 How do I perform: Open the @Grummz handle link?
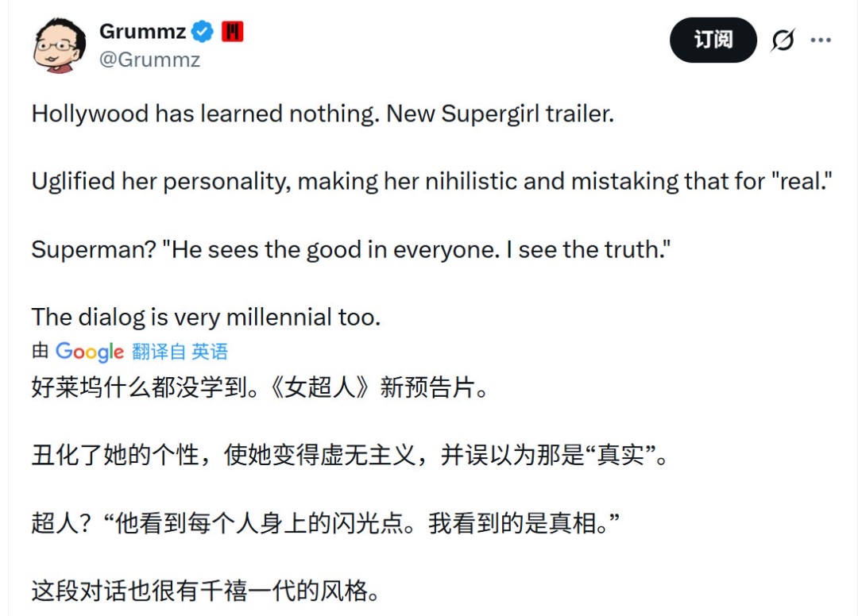click(x=149, y=60)
